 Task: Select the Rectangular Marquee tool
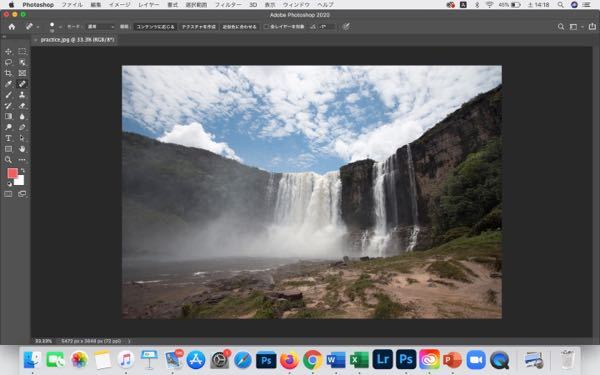[22, 51]
